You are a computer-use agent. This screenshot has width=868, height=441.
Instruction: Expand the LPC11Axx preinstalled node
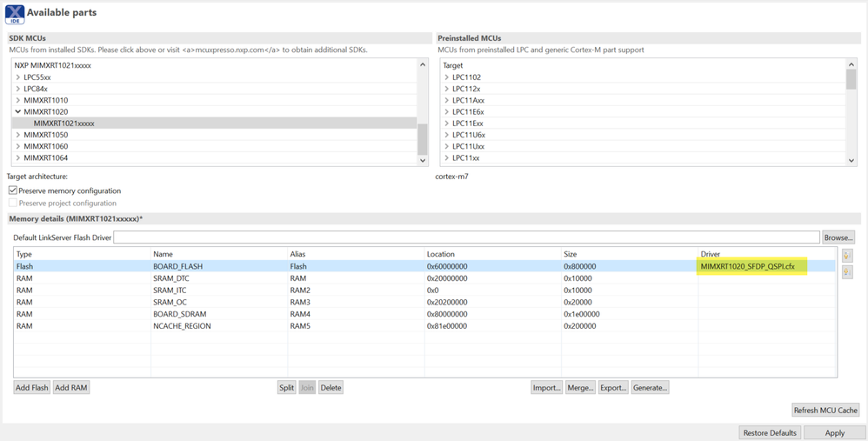[x=447, y=100]
